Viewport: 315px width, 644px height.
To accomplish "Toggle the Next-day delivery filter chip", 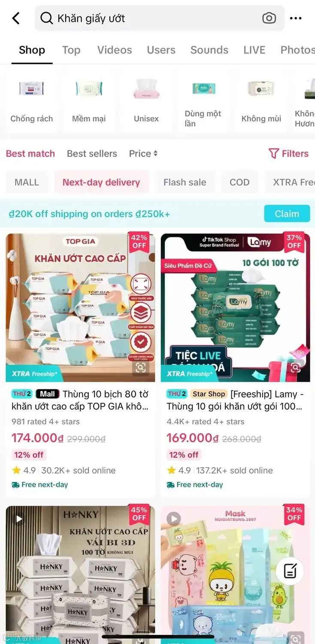I will click(101, 182).
